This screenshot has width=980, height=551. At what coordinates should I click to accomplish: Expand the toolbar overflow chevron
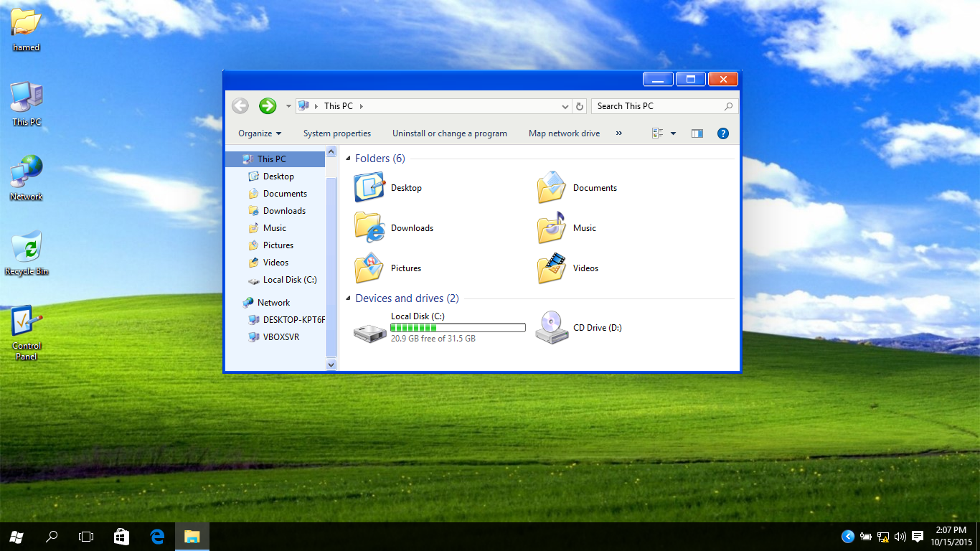[x=618, y=133]
